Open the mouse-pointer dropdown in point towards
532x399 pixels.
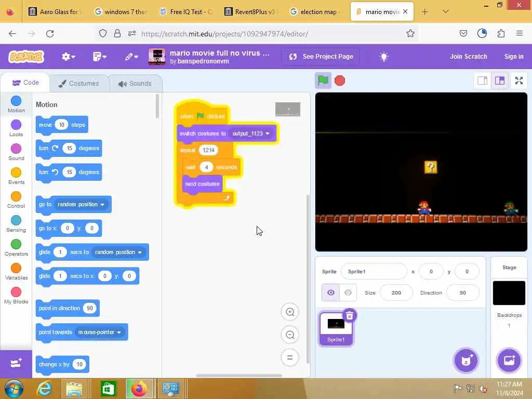(x=99, y=332)
